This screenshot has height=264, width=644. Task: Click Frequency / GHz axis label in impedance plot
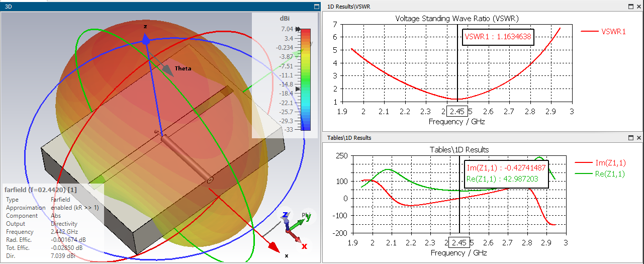[x=459, y=252]
